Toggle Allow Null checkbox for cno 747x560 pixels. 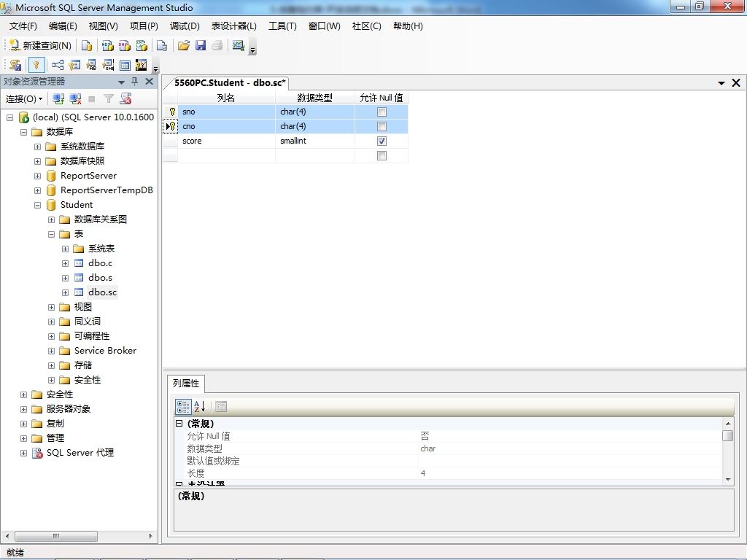click(382, 126)
